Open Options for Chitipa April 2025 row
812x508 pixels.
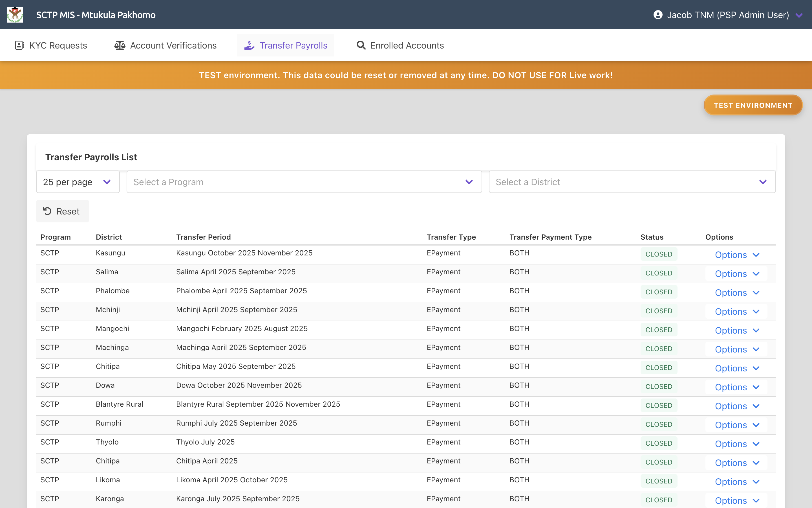click(x=736, y=463)
